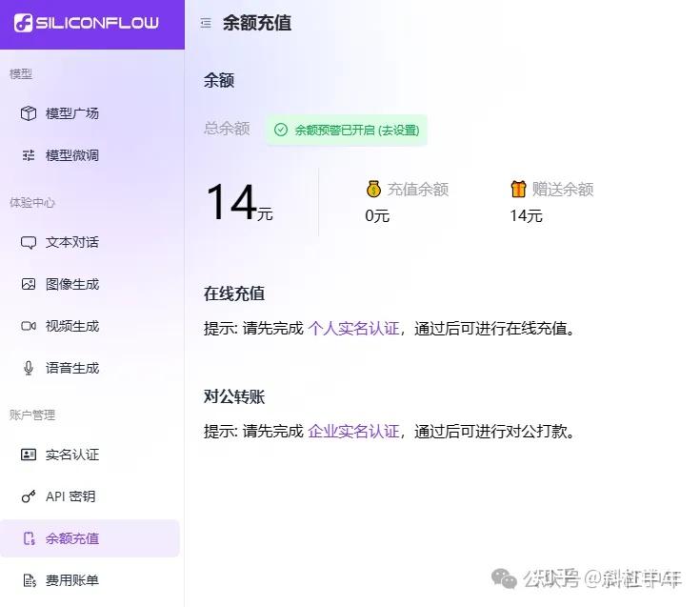Click the key icon beside API 密钥
The height and width of the screenshot is (607, 700).
[x=29, y=496]
